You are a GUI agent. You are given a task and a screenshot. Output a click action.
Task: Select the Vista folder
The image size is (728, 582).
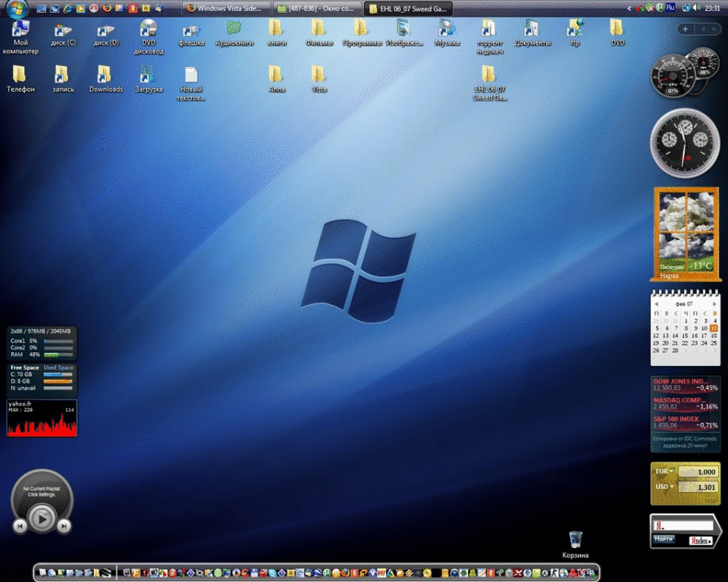tap(319, 80)
